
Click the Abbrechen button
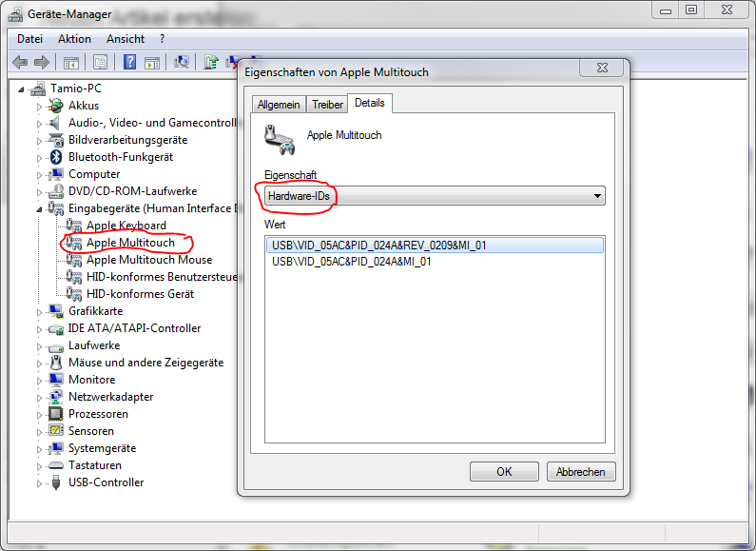[x=580, y=471]
